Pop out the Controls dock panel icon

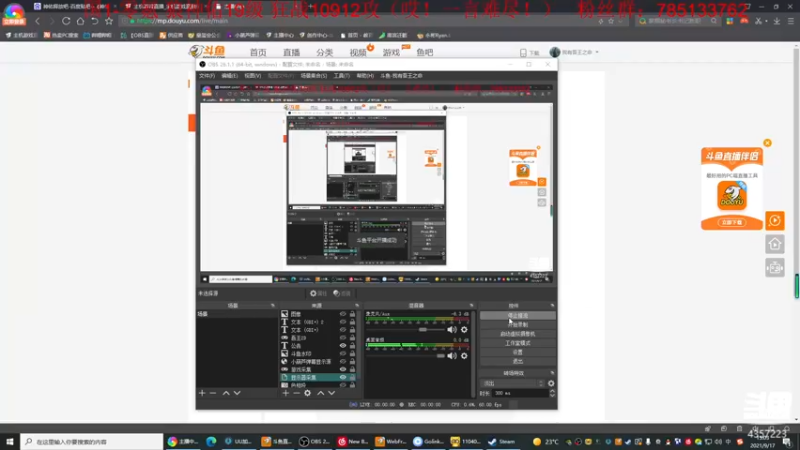coord(552,305)
